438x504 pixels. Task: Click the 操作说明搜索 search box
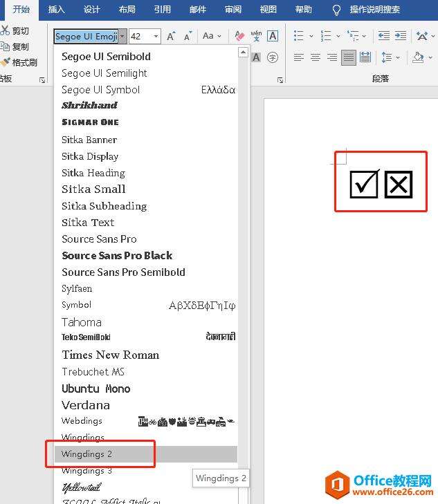(374, 10)
